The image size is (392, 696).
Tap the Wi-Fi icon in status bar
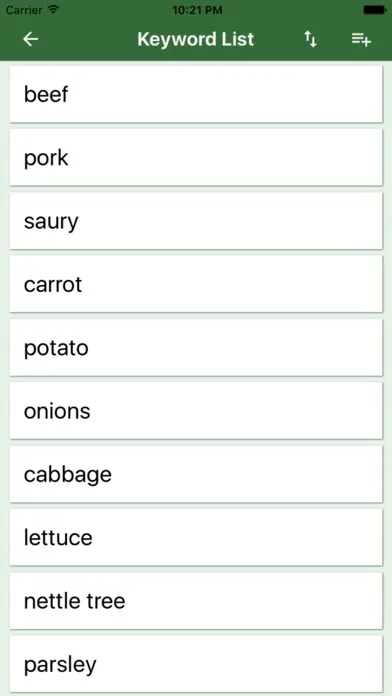tap(54, 9)
